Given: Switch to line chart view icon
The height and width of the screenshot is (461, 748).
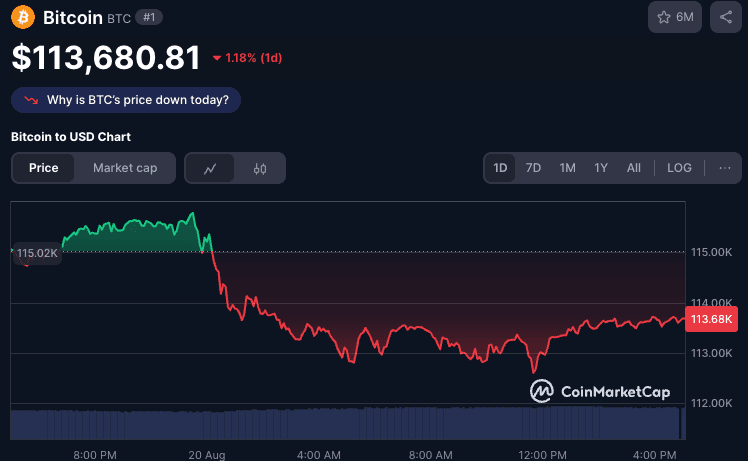Looking at the screenshot, I should point(210,168).
